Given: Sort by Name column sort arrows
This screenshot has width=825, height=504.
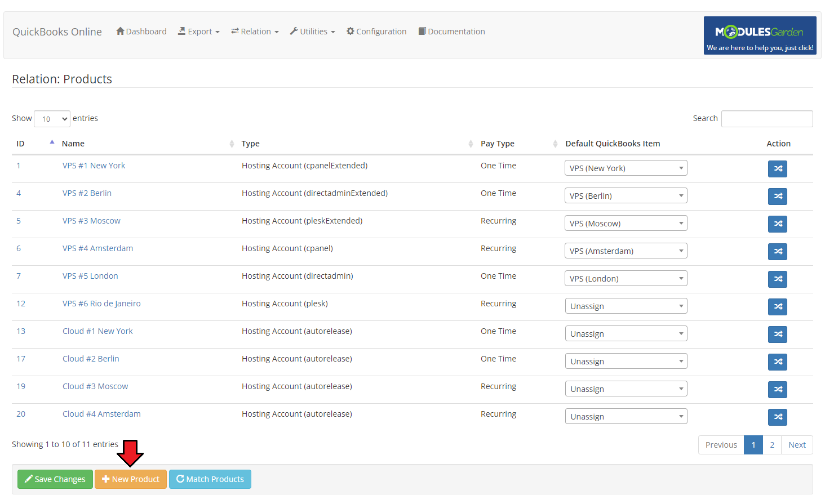Looking at the screenshot, I should (x=232, y=144).
